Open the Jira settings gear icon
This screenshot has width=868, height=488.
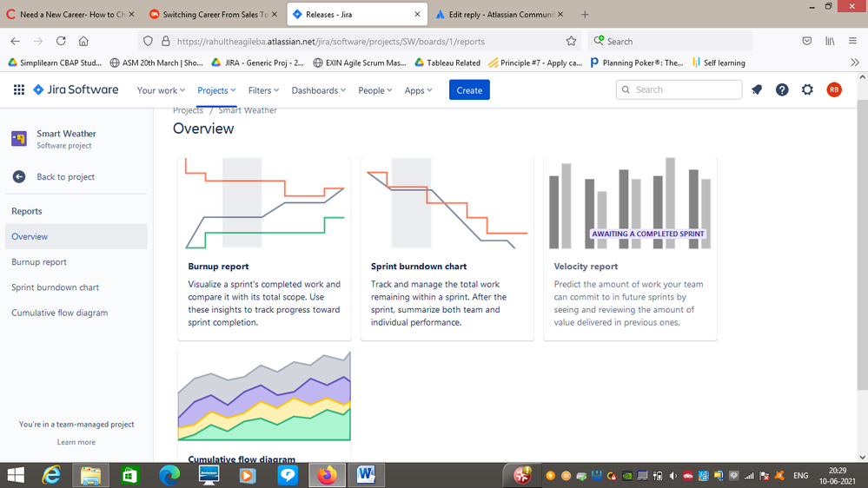click(x=808, y=89)
